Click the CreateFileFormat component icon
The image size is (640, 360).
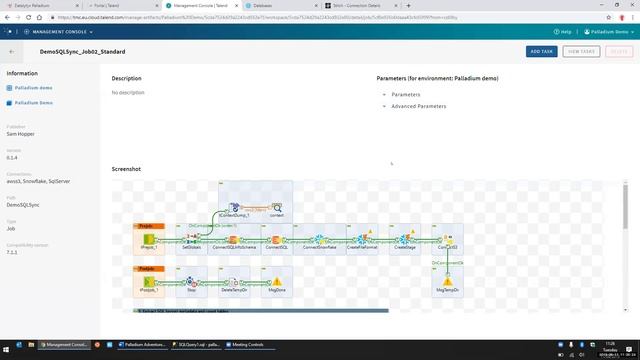[362, 240]
